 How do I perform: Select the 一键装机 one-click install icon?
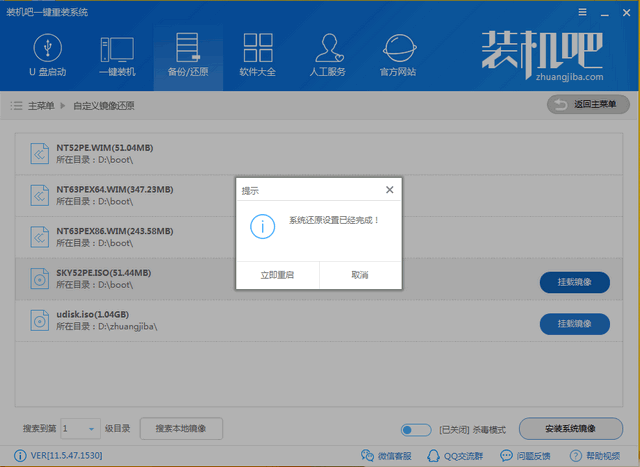coord(116,56)
